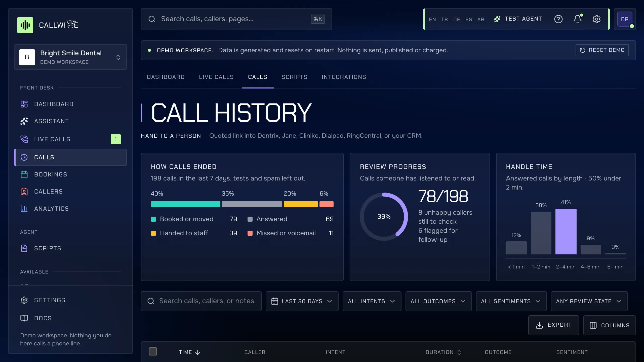Switch language to DE

(457, 19)
